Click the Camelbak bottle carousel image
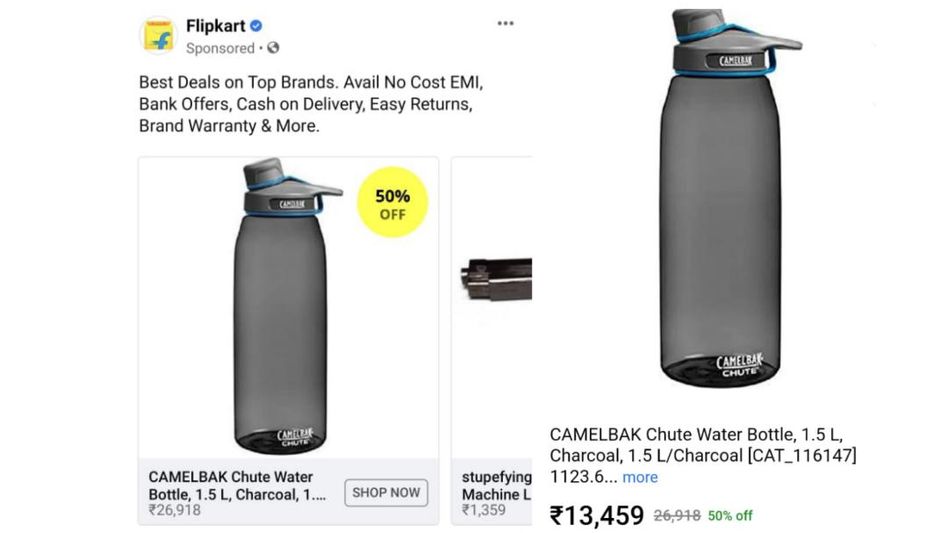948x533 pixels. [280, 310]
